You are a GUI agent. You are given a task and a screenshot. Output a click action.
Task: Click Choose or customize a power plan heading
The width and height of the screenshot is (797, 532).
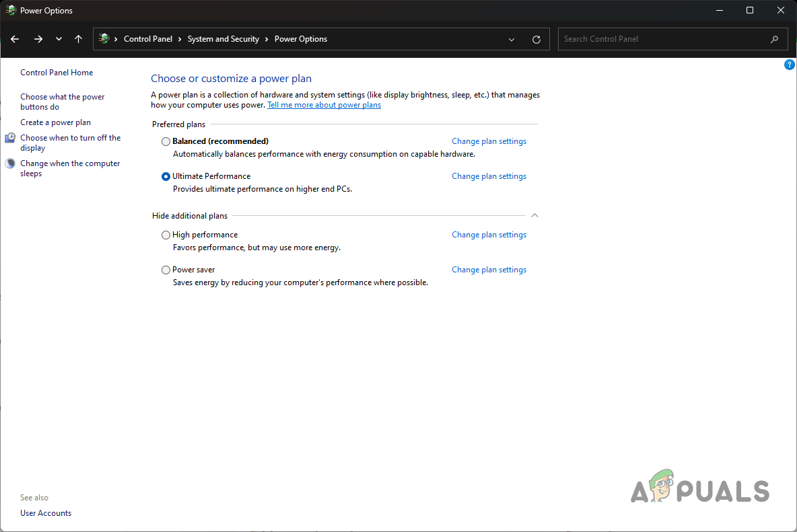(x=232, y=79)
